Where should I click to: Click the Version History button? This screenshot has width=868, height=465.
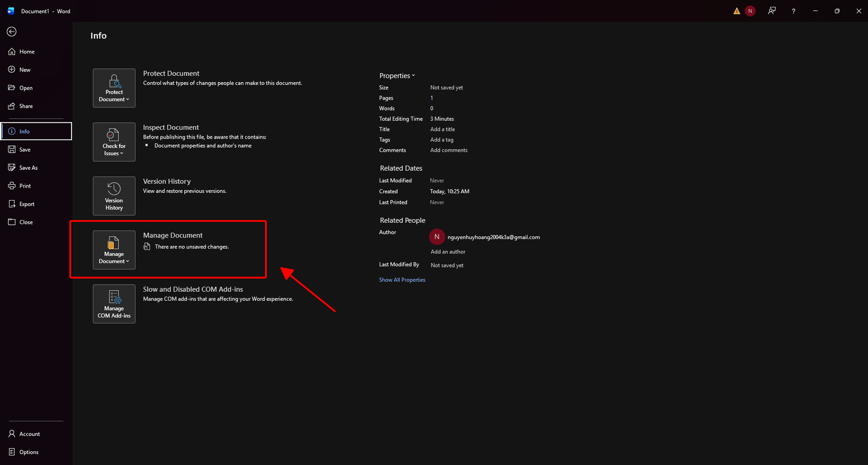114,196
